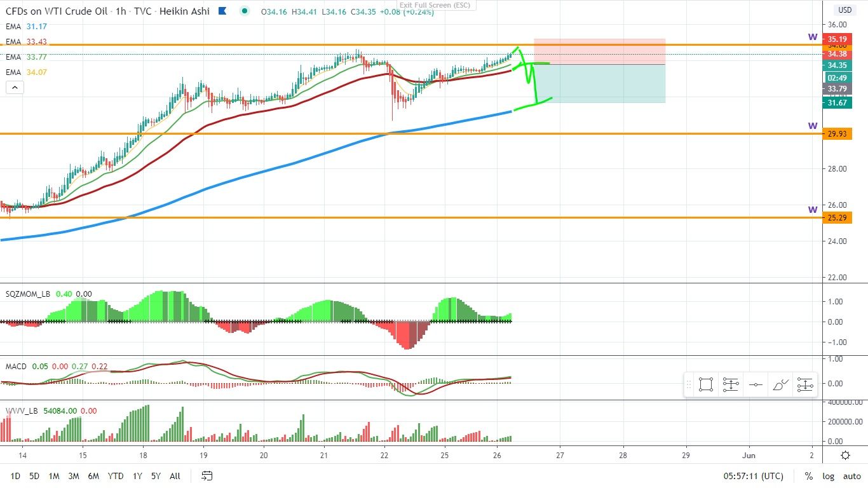Click the 31.67 green target price label
The image size is (868, 488).
pyautogui.click(x=836, y=102)
